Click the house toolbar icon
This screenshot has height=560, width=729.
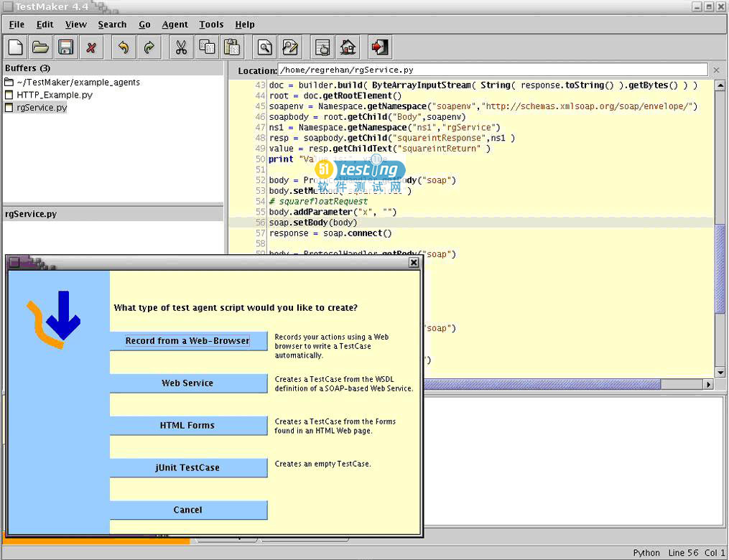point(348,47)
